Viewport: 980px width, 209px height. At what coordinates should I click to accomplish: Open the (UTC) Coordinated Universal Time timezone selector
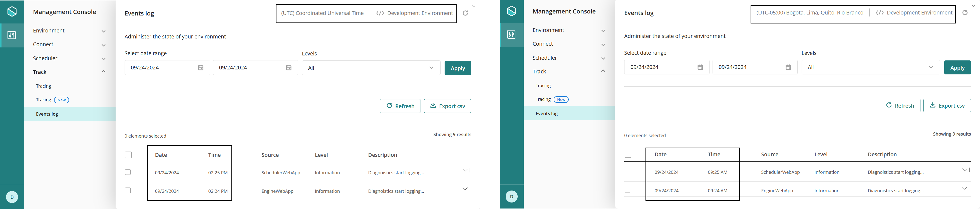tap(322, 13)
